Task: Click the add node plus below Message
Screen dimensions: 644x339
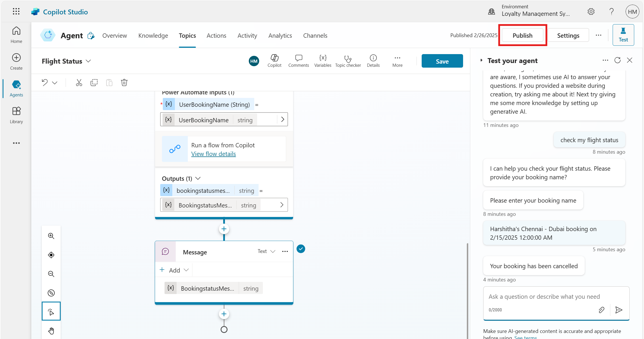Action: pos(224,314)
